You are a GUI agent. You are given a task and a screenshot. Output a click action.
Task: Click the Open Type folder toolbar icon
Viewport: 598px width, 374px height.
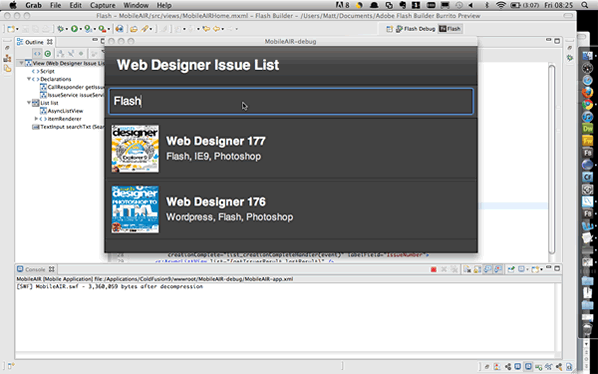pos(133,29)
